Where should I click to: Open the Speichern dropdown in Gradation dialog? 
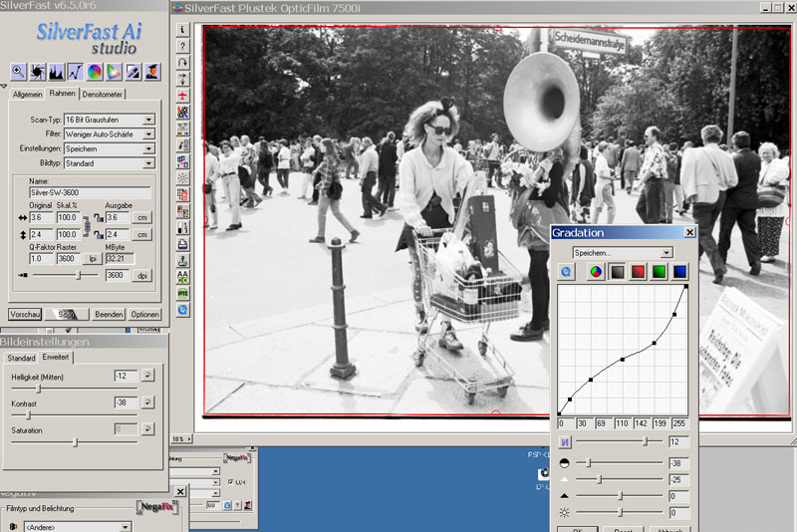[x=666, y=253]
